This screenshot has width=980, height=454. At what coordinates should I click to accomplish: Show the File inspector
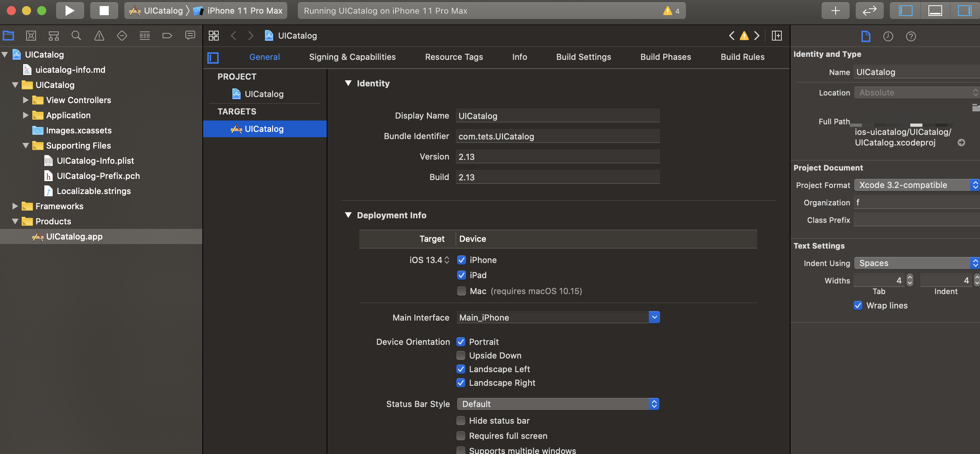tap(866, 36)
